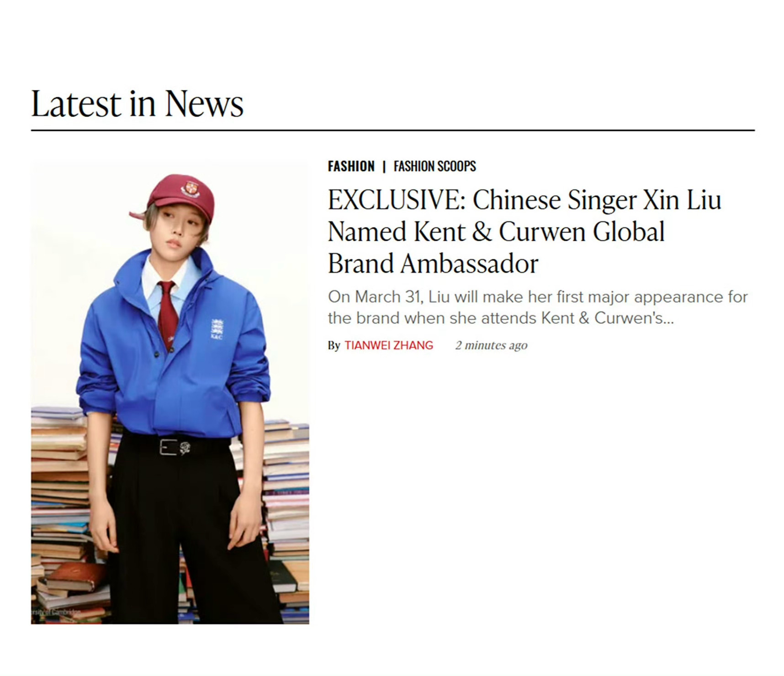Click the article thumbnail photo
Screen dimensions: 784x676
[x=170, y=393]
